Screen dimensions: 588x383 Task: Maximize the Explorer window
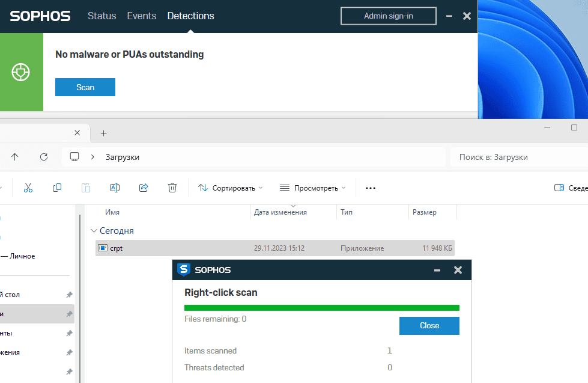tap(574, 127)
